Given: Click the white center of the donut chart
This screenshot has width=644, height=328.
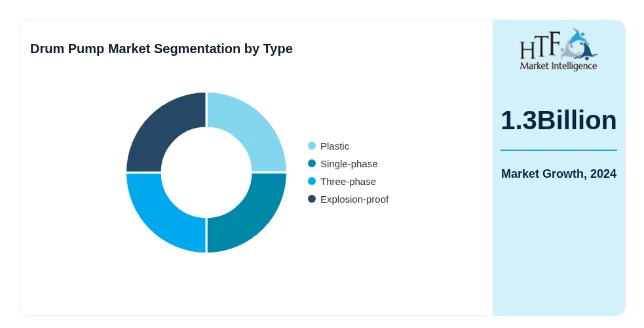Looking at the screenshot, I should (x=206, y=173).
